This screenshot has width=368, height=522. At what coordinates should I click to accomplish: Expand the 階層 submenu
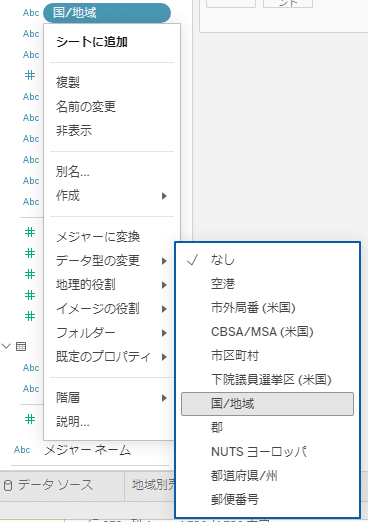112,398
